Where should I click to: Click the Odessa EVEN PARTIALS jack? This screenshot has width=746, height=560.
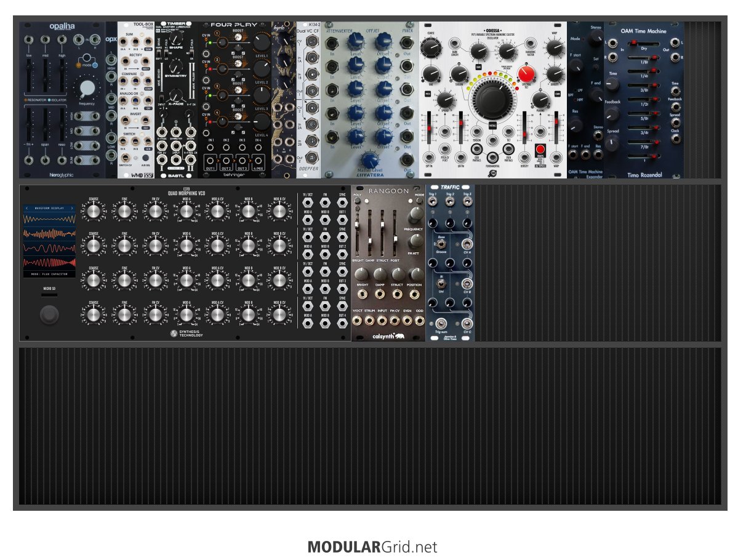[508, 148]
